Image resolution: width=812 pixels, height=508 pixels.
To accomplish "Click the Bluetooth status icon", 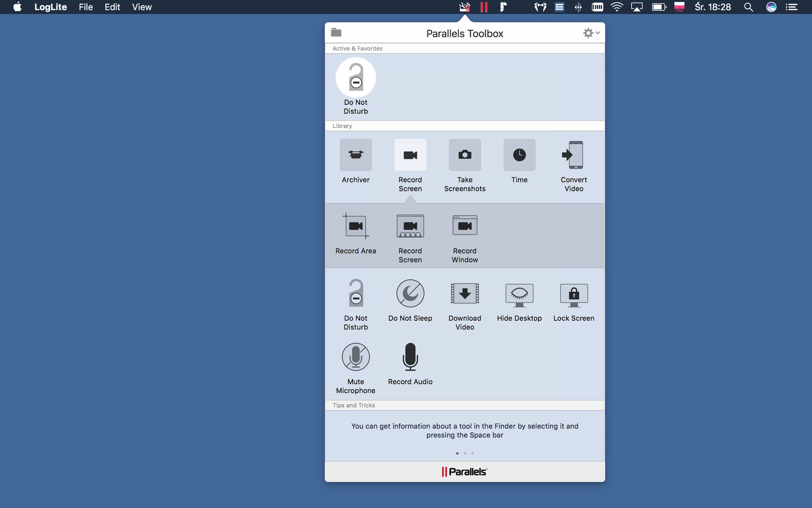I will click(x=578, y=7).
